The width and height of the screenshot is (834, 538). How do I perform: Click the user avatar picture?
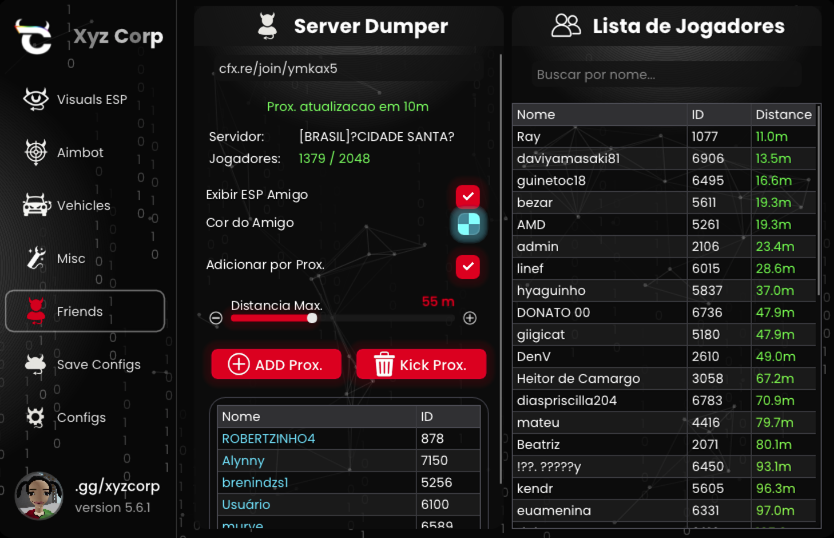pos(39,496)
